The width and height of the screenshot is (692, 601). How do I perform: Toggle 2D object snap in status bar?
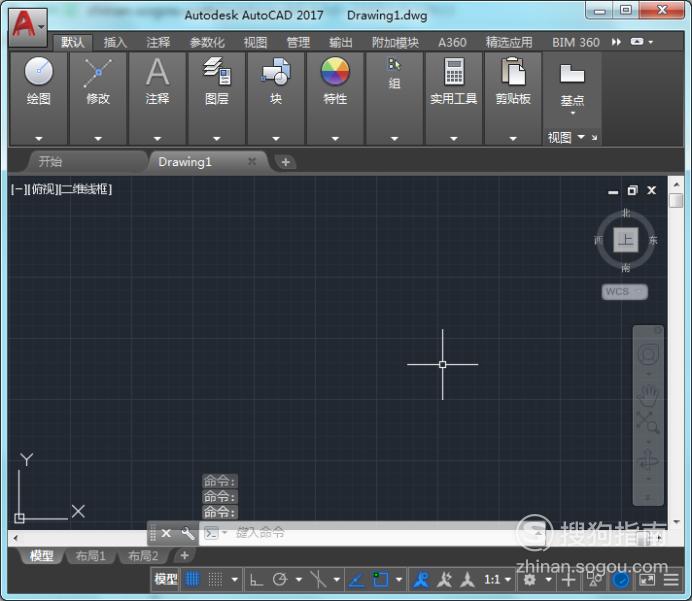[x=380, y=579]
